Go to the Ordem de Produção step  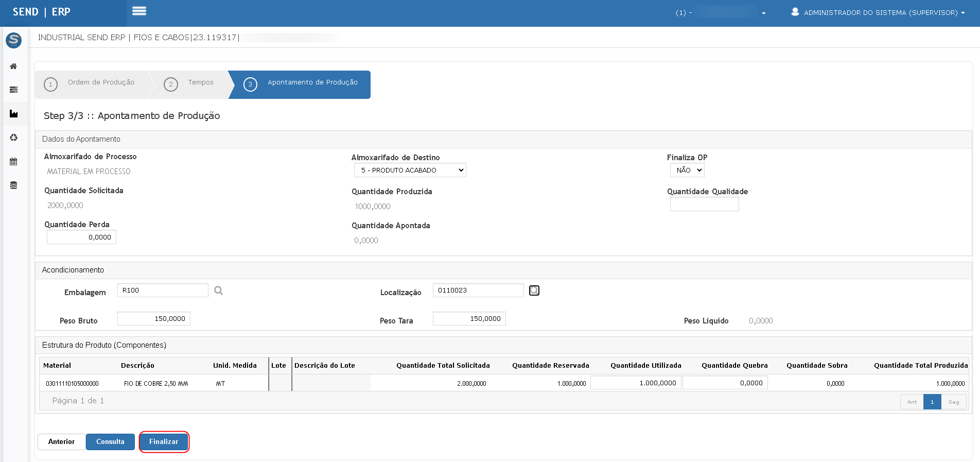pos(93,83)
